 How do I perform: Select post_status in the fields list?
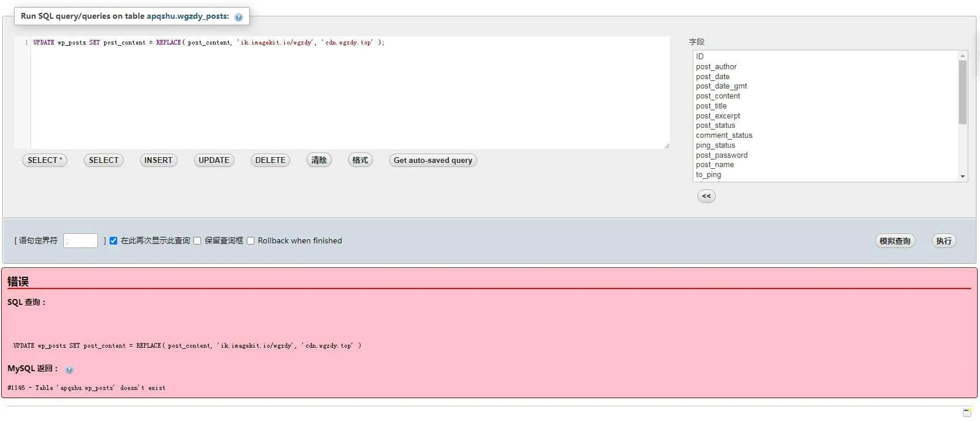coord(826,125)
